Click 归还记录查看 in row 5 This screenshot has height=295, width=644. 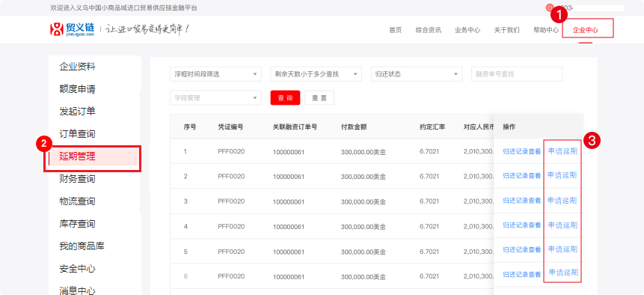tap(521, 250)
